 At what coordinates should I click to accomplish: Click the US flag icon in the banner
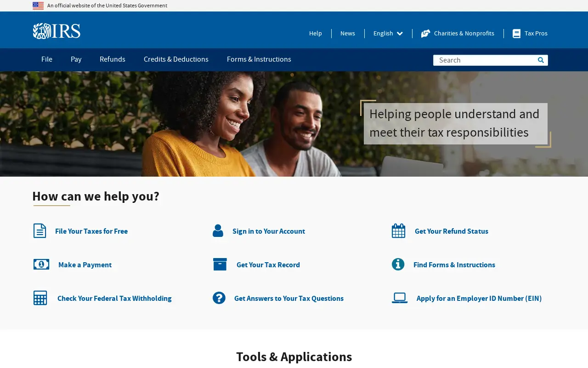pyautogui.click(x=38, y=6)
